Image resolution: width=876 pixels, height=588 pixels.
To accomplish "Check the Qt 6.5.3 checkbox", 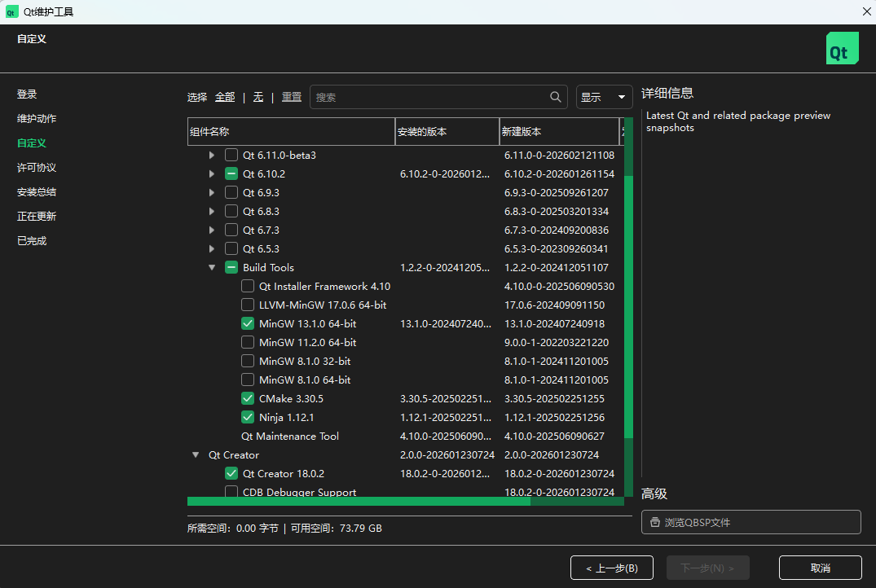I will coord(231,248).
